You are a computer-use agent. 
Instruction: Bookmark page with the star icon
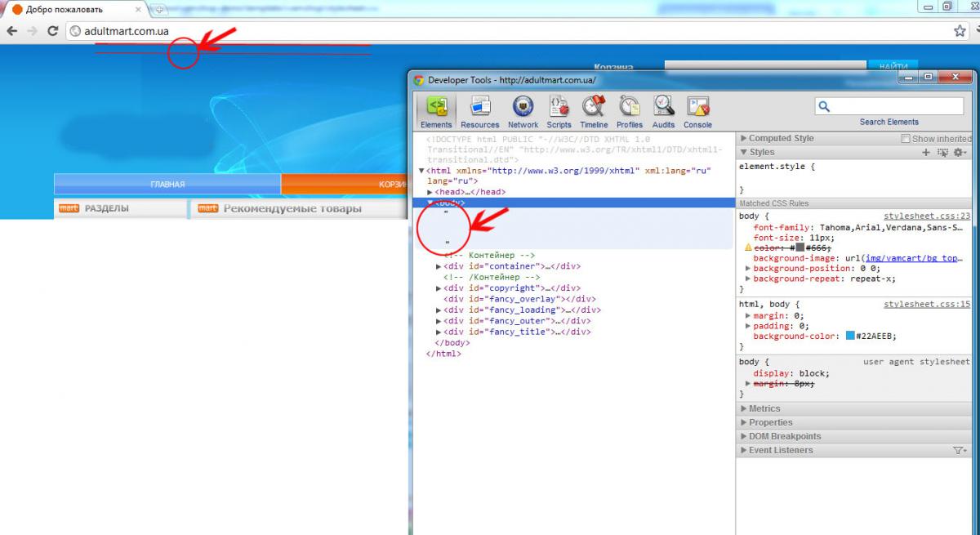(960, 31)
